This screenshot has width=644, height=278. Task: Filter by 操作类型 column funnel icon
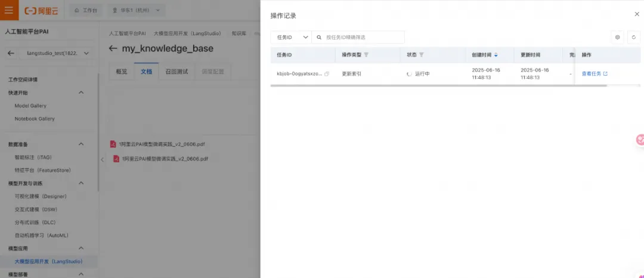point(366,55)
